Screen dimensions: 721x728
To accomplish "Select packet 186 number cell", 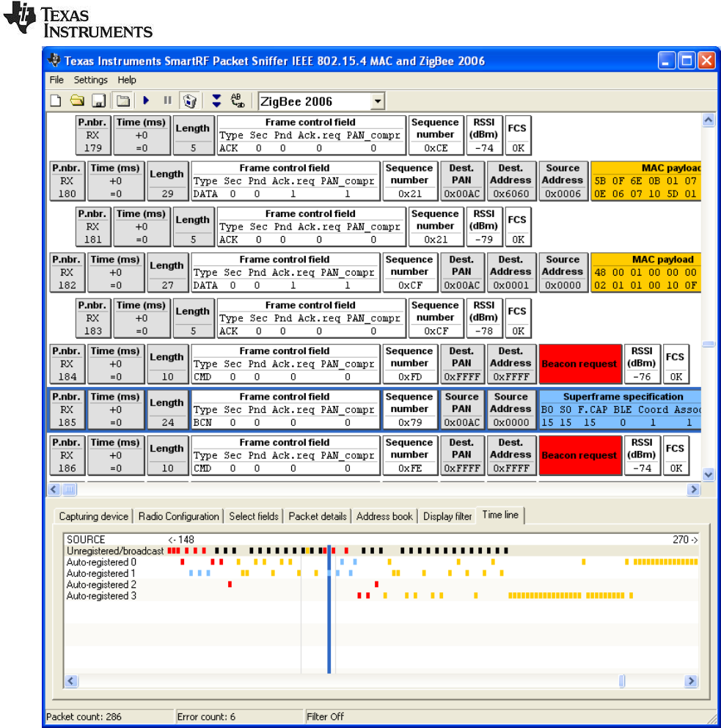I will point(67,455).
